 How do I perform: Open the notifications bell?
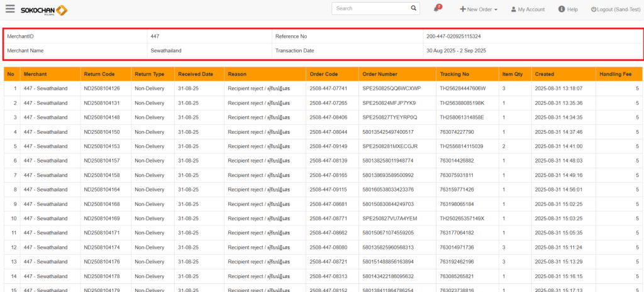click(436, 9)
